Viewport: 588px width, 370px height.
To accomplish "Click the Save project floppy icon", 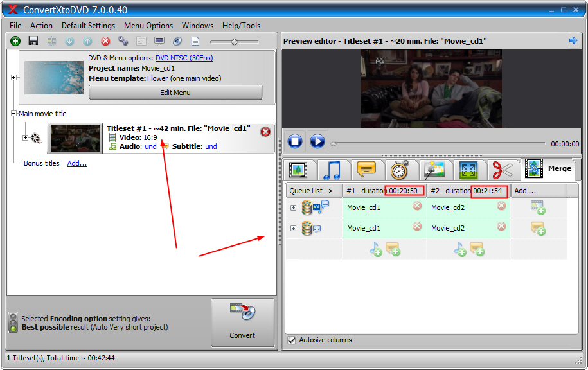I will (x=33, y=41).
